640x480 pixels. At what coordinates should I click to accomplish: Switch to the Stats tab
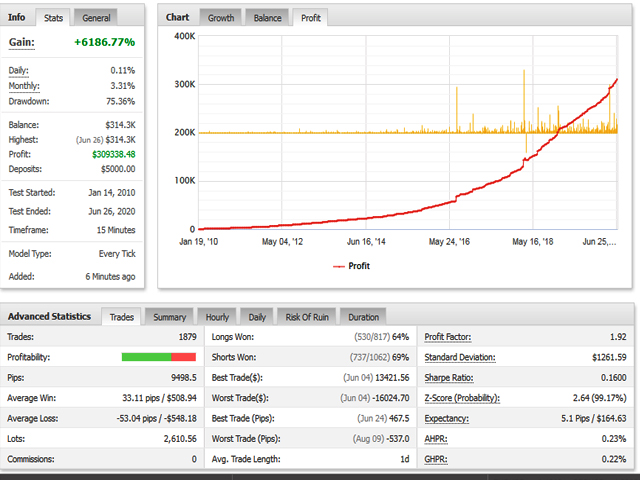pyautogui.click(x=54, y=18)
